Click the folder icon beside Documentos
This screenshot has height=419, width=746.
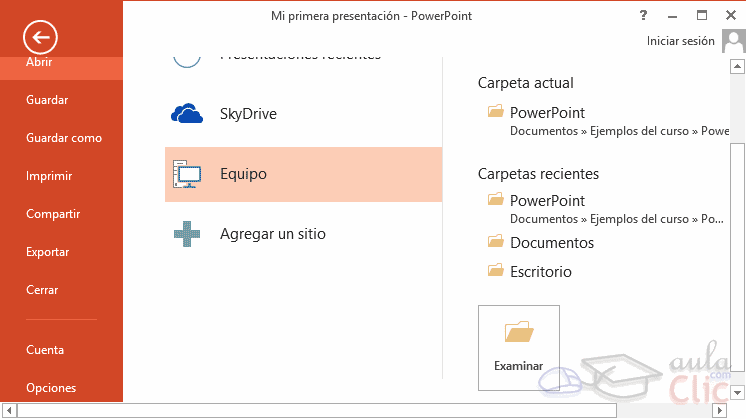coord(495,242)
